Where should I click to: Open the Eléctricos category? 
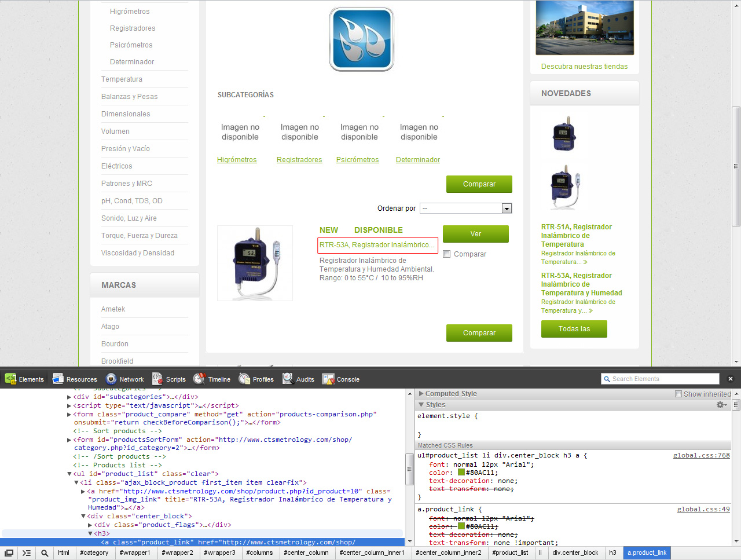tap(117, 166)
